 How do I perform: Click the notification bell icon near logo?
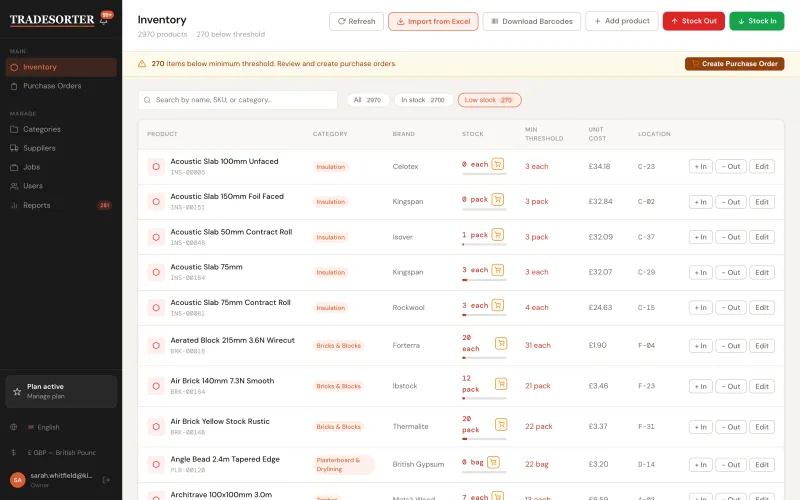point(104,21)
